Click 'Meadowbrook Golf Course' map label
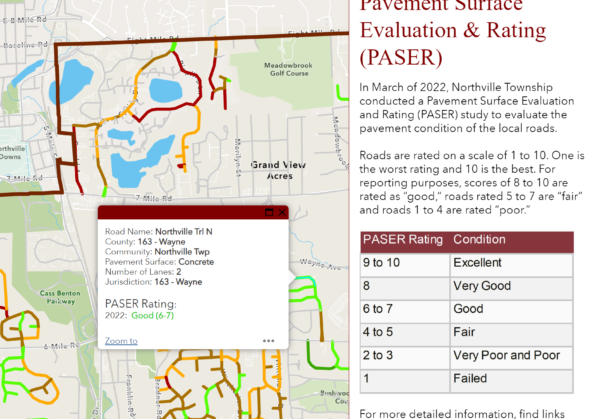 click(289, 69)
